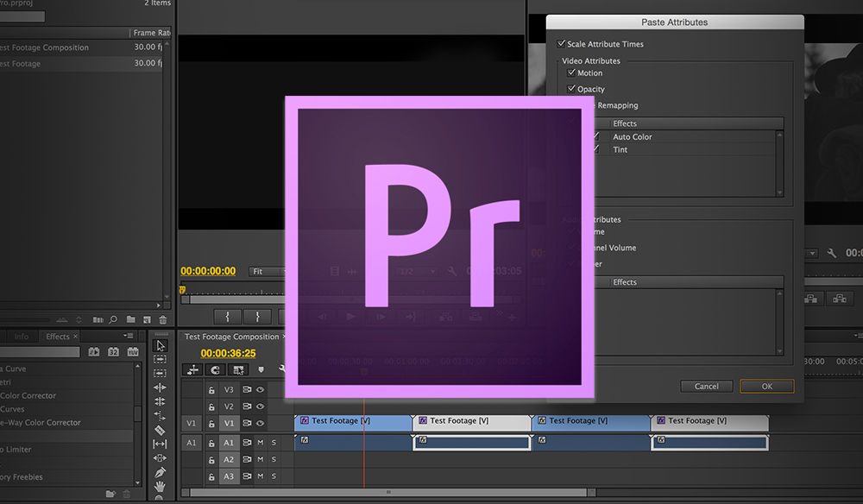This screenshot has height=504, width=863.
Task: Mute audio track A1
Action: click(261, 441)
